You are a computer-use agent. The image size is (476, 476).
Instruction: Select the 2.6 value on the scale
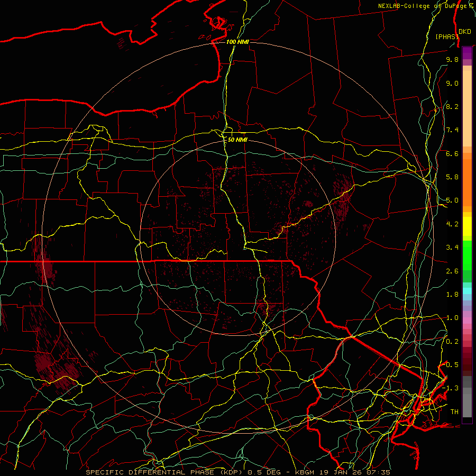click(452, 271)
